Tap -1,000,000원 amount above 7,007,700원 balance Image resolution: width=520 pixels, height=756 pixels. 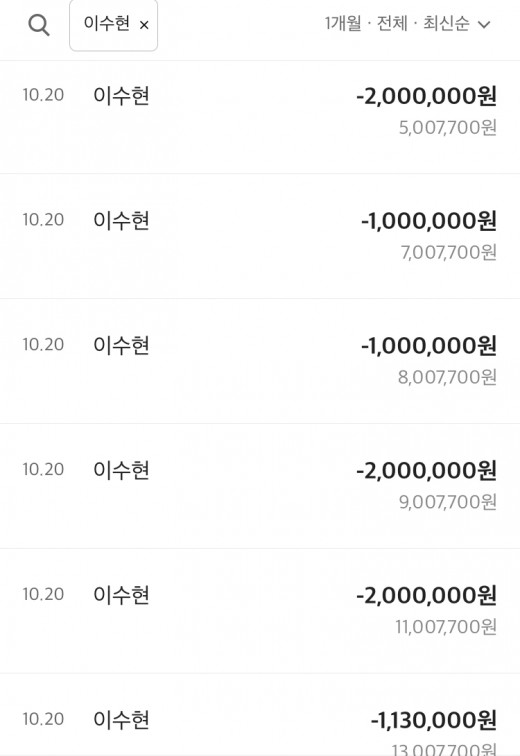click(x=428, y=220)
